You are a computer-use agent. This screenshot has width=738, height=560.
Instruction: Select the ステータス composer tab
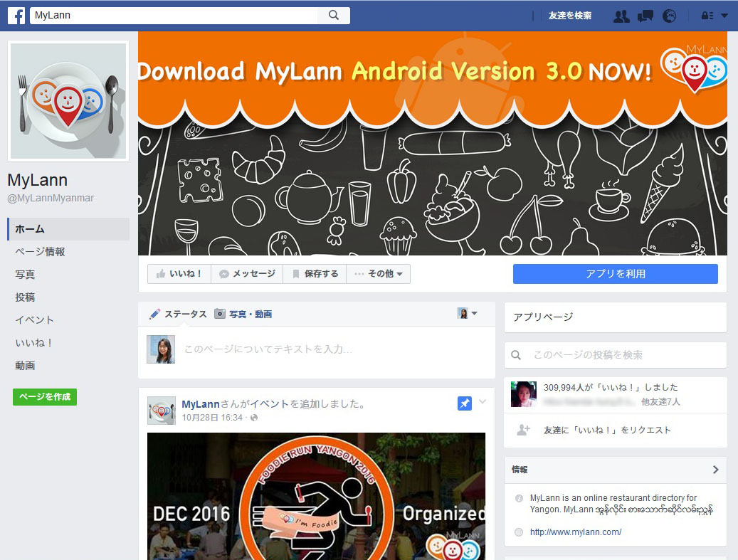click(178, 314)
